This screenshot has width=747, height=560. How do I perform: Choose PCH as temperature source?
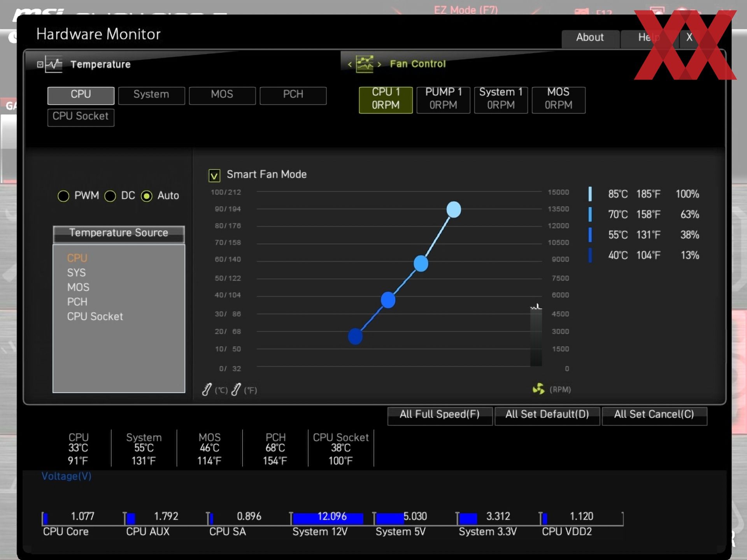pos(77,302)
